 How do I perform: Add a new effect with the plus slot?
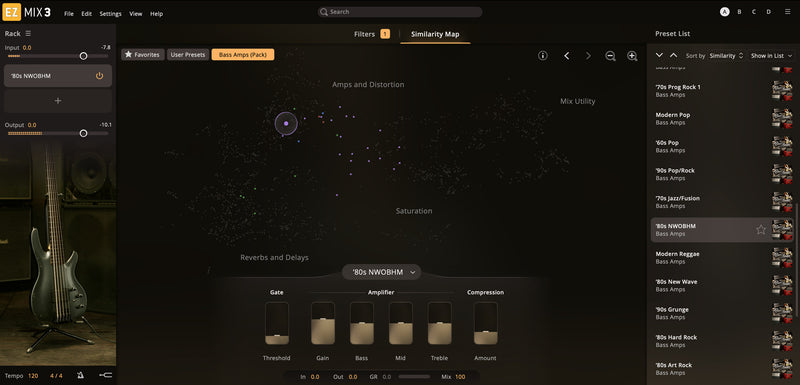[x=58, y=100]
